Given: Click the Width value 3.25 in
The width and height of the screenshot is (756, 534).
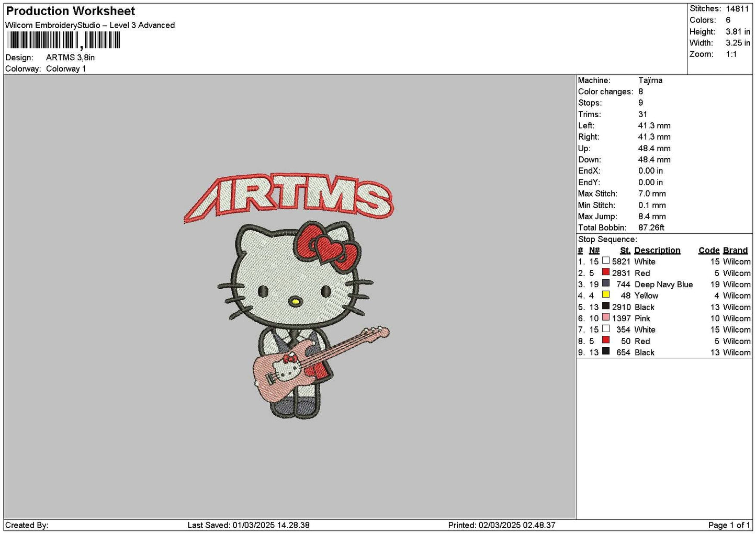Looking at the screenshot, I should 738,43.
